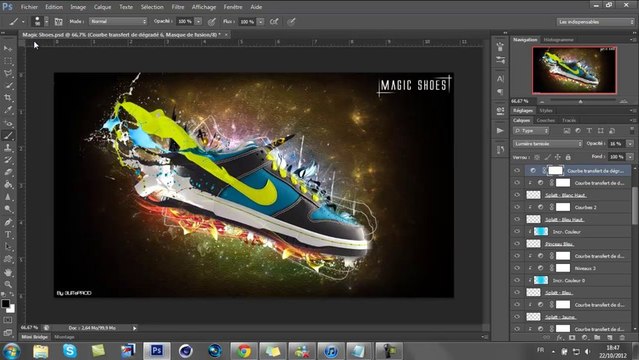The image size is (639, 360).
Task: Select the Spot Healing Brush tool
Action: [8, 123]
